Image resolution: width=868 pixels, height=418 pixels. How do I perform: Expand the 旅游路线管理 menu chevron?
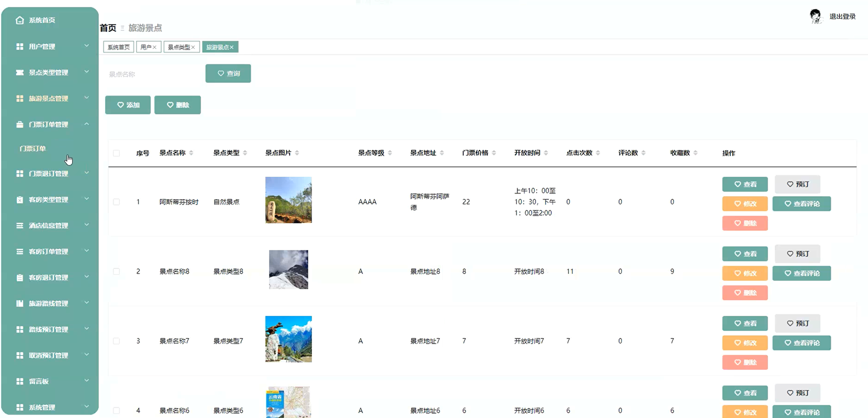[x=87, y=302]
